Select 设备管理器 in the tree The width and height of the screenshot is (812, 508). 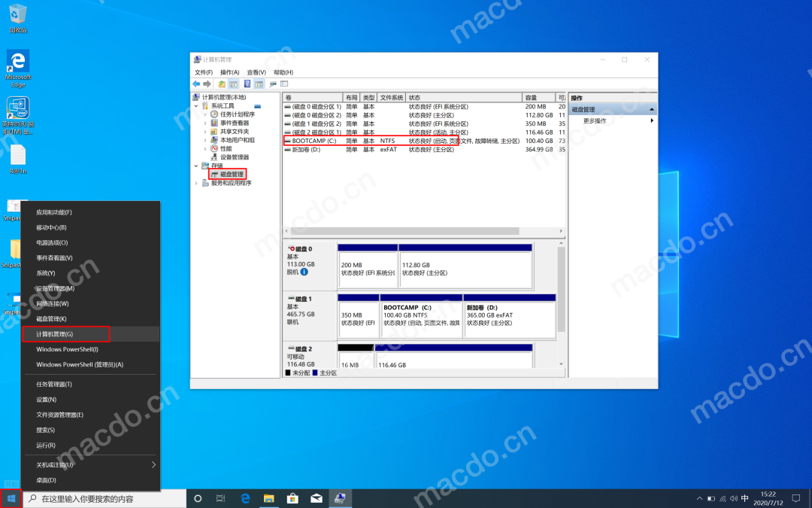click(x=234, y=157)
